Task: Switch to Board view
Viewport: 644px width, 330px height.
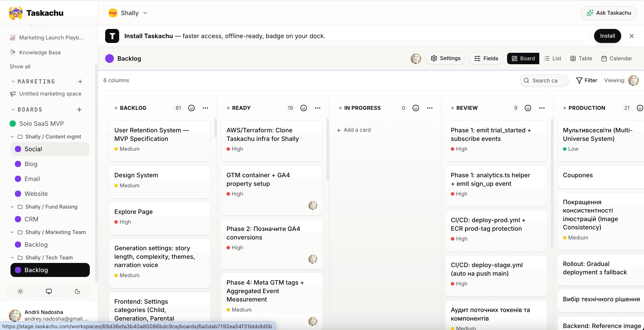Action: [523, 59]
